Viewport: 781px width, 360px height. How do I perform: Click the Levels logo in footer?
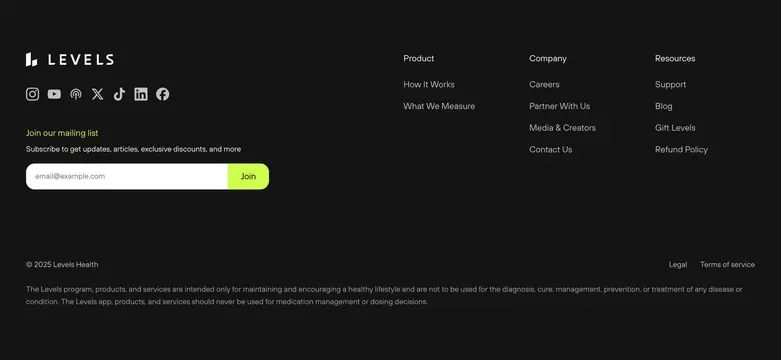coord(70,60)
